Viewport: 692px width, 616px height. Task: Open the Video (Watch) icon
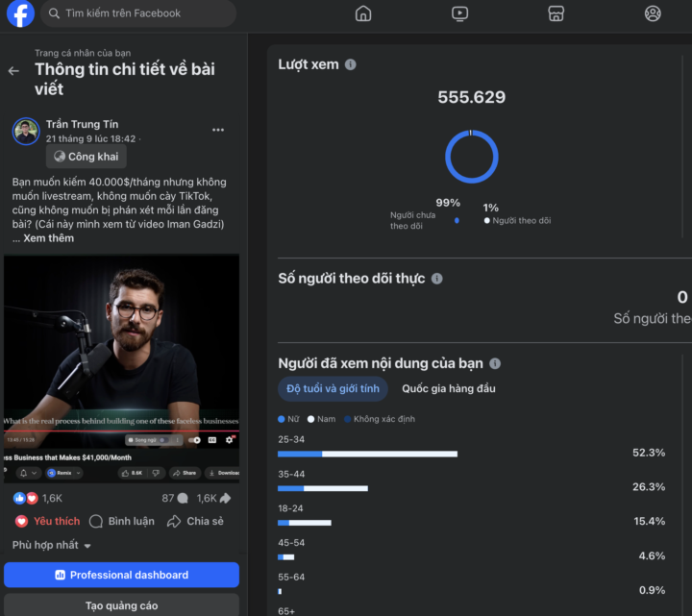coord(459,13)
